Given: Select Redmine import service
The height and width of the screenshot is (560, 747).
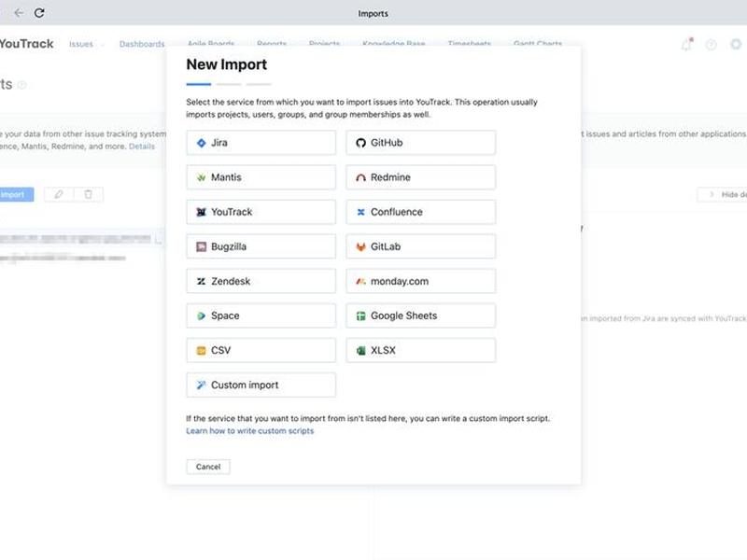Looking at the screenshot, I should click(421, 177).
